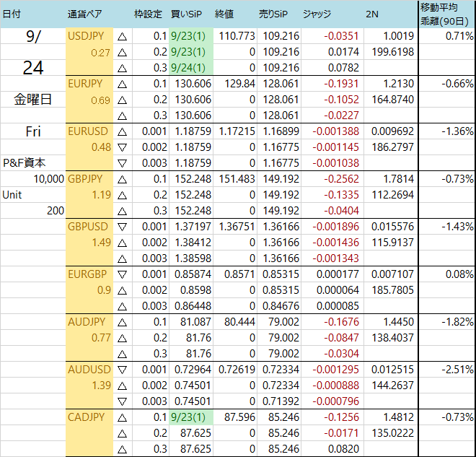This screenshot has height=457, width=476.
Task: Click the up triangle in EURJPY 0.2 row
Action: [x=122, y=100]
